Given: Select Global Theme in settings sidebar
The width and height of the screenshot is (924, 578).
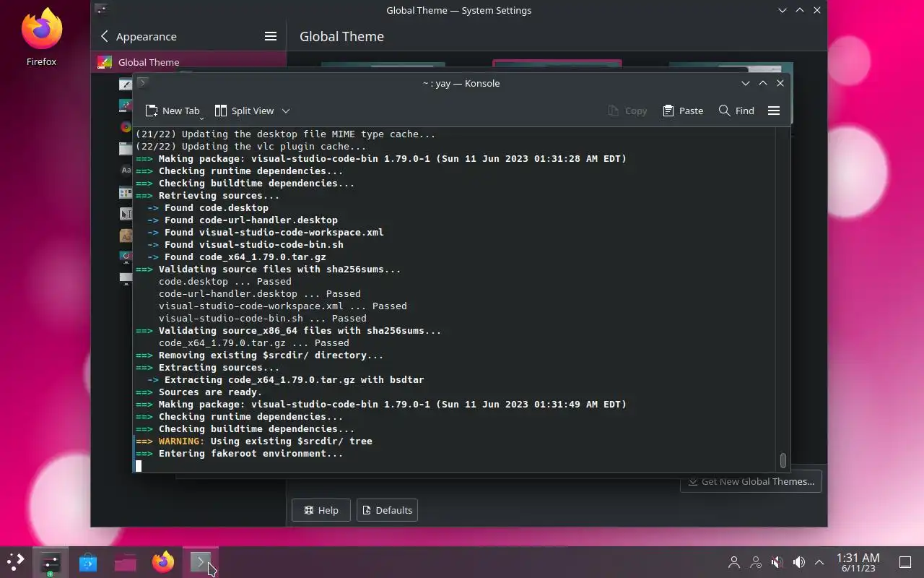Looking at the screenshot, I should coord(188,62).
